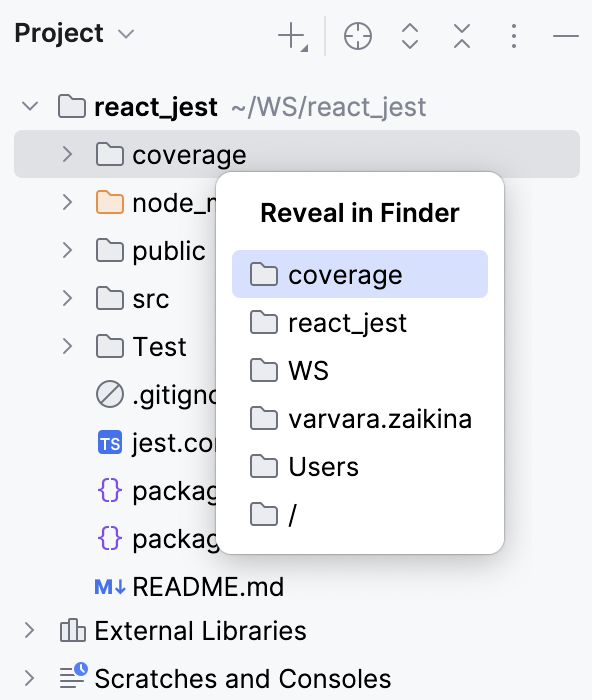Expand the src folder
This screenshot has height=700, width=592.
(x=67, y=298)
